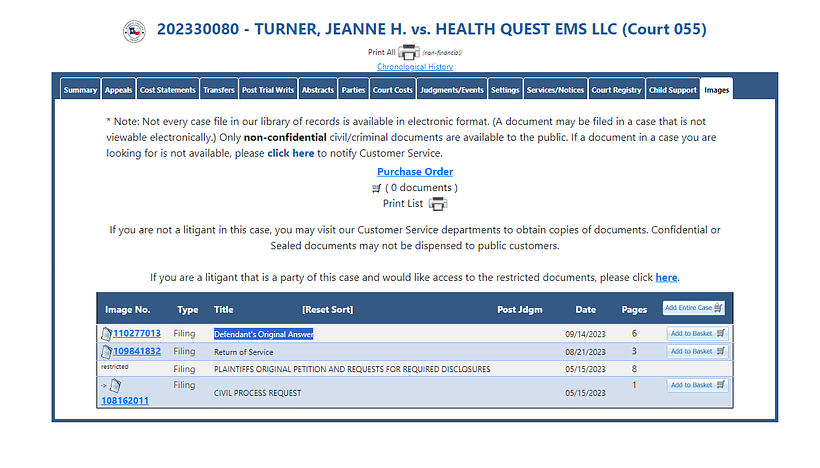Sort by Type column header
The image size is (820, 468).
point(188,310)
